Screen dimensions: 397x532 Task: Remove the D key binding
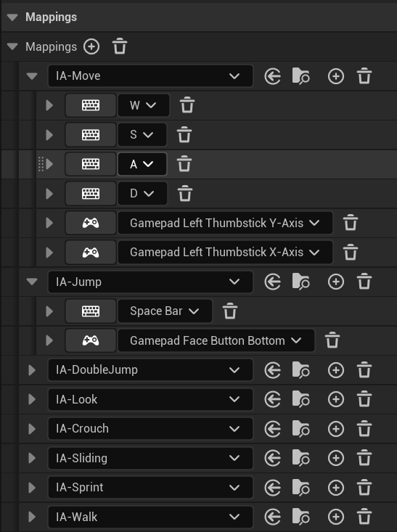pyautogui.click(x=185, y=193)
